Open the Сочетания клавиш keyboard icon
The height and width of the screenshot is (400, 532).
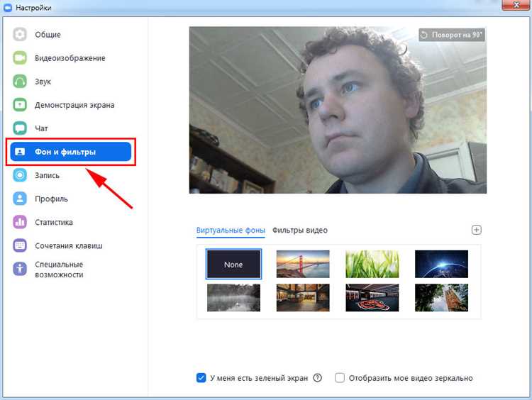click(20, 245)
